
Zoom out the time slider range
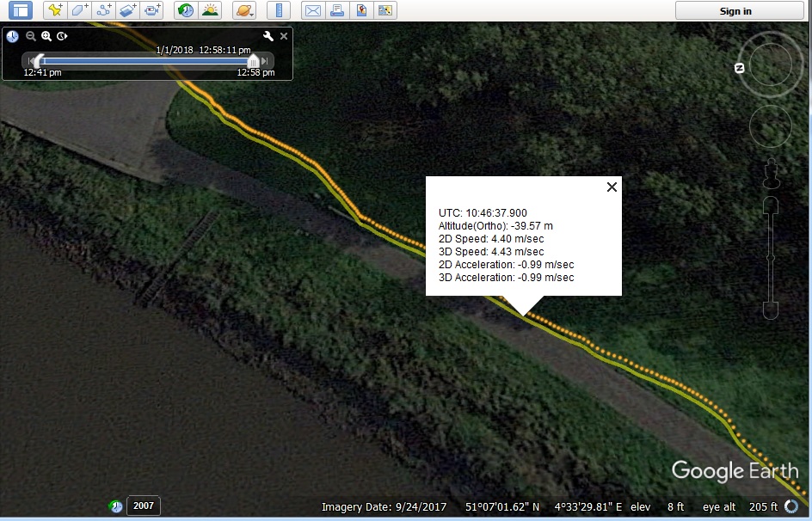point(31,36)
